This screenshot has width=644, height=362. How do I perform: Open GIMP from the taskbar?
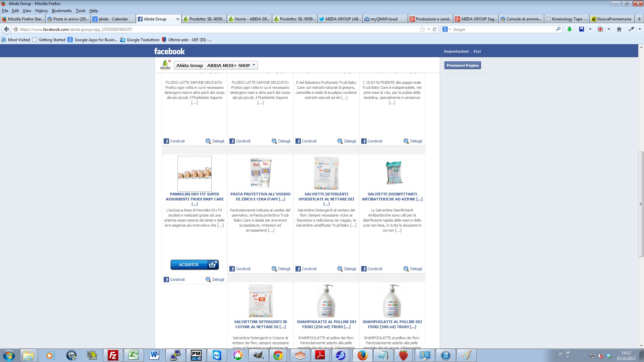pos(258,355)
